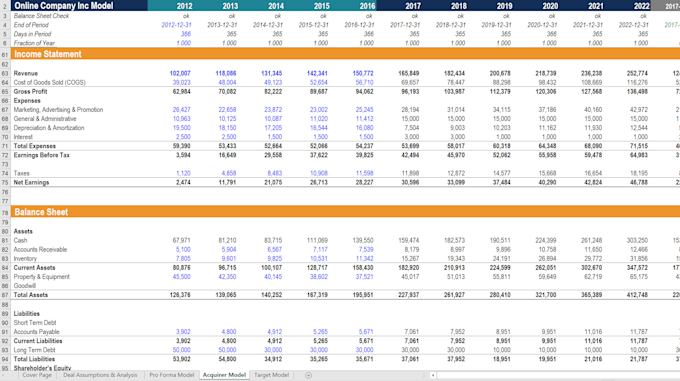Select 2012 Property & Equipment value 45,500
This screenshot has height=381, width=680.
(x=182, y=277)
